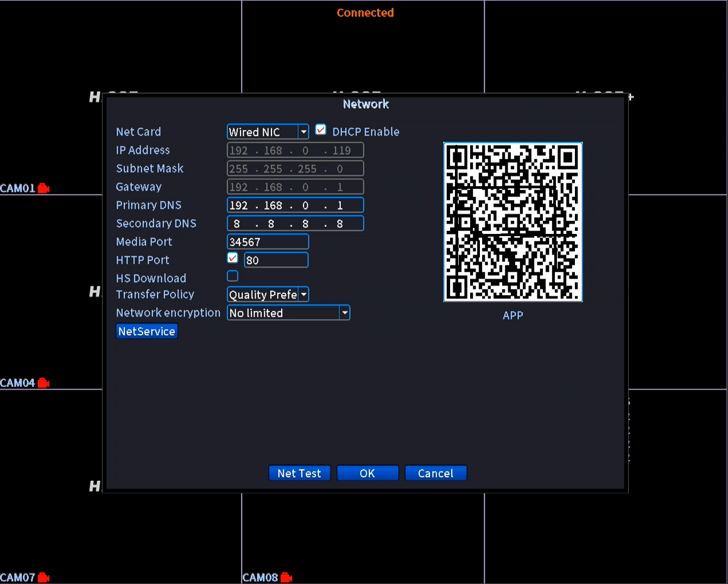Dismiss the dialog with Cancel button
This screenshot has width=728, height=584.
click(435, 473)
